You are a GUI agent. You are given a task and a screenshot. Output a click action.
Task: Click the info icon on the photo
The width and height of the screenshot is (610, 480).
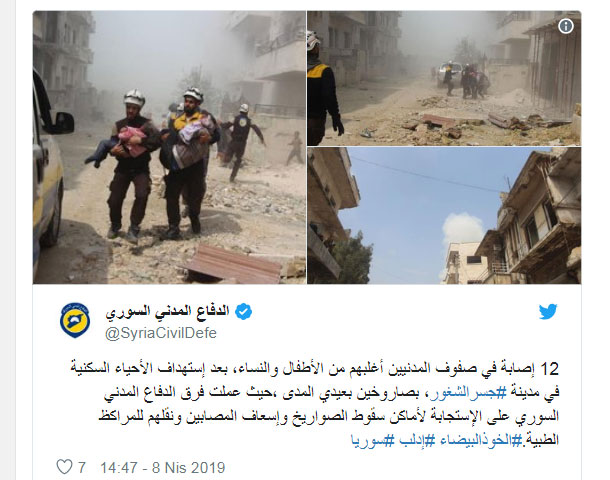click(566, 26)
